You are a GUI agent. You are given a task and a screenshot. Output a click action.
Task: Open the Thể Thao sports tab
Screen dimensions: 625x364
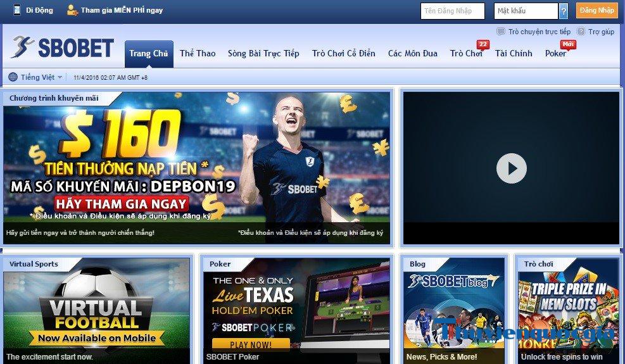point(198,53)
